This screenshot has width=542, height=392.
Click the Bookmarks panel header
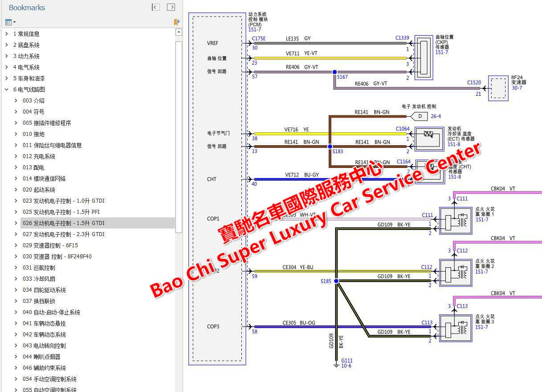[28, 7]
